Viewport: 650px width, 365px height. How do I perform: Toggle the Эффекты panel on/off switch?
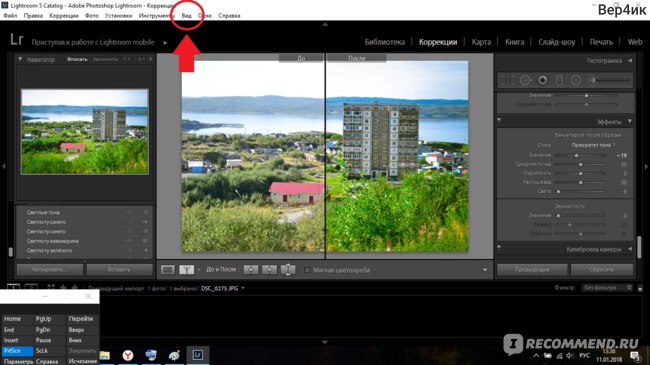(499, 121)
